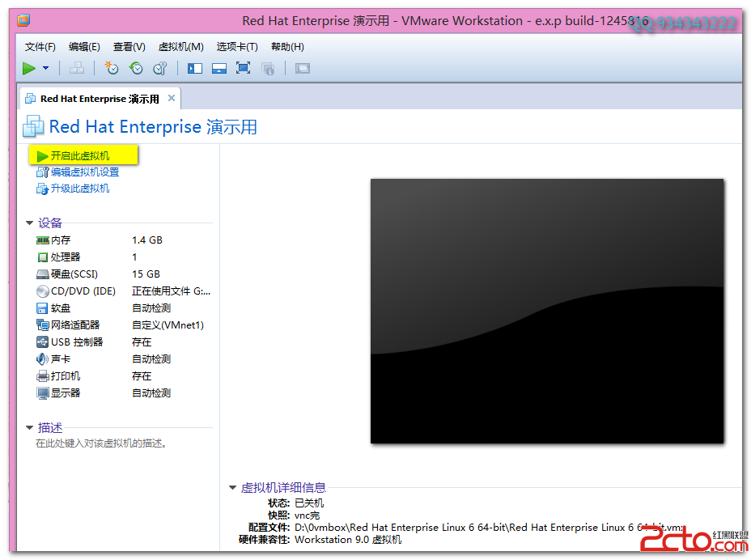The height and width of the screenshot is (560, 751).
Task: Open the 选项卡(T) menu
Action: click(x=237, y=47)
